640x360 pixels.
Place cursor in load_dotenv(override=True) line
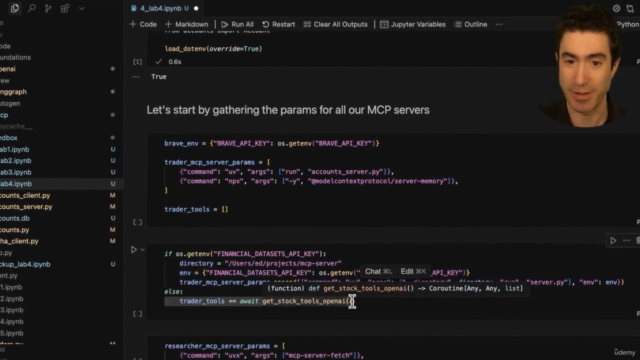tap(213, 49)
